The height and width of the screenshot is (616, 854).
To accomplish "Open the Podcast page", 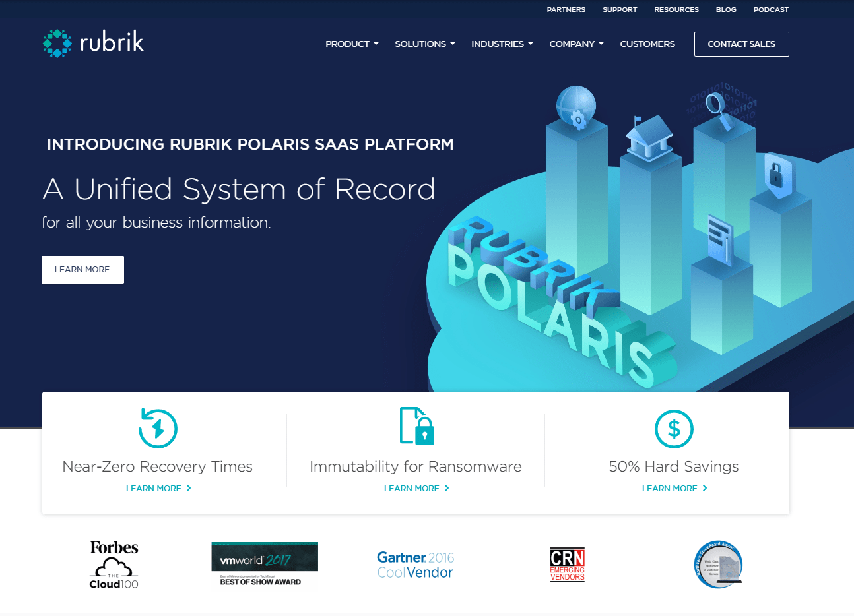I will pyautogui.click(x=771, y=10).
